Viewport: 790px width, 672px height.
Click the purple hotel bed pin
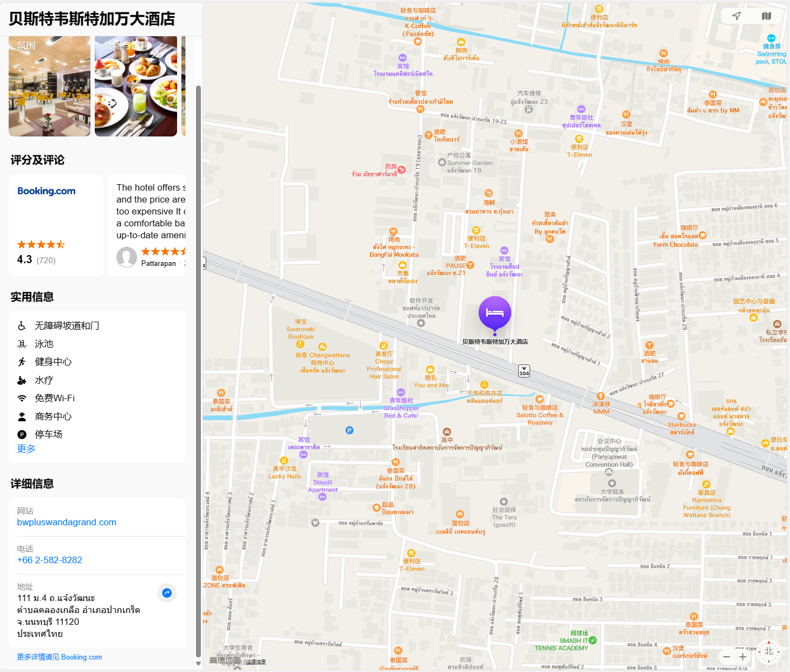495,314
